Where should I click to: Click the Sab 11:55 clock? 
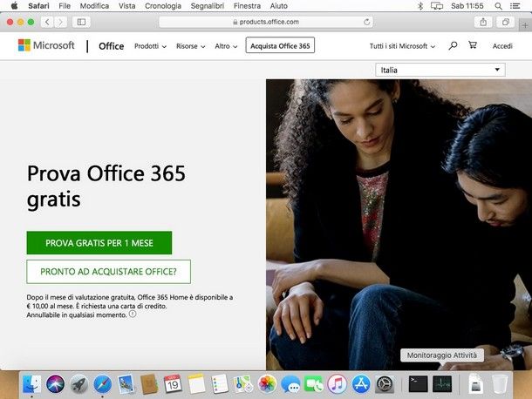[467, 6]
